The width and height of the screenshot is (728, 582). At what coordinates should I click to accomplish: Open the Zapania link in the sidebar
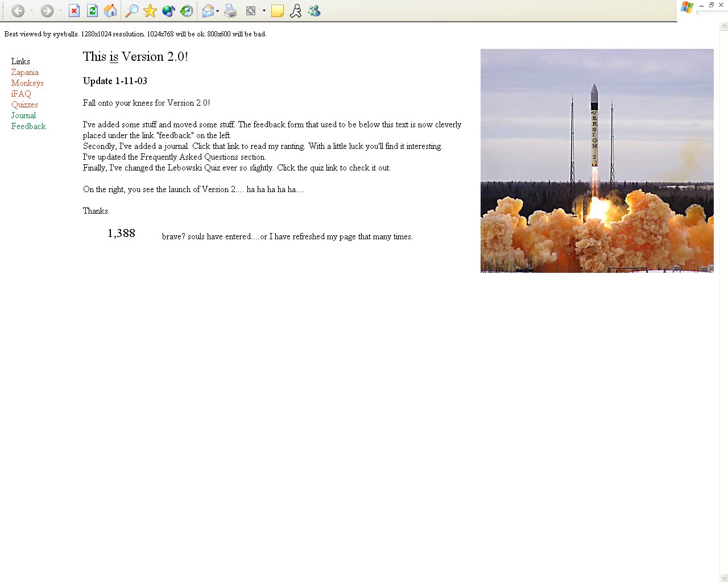pos(25,72)
